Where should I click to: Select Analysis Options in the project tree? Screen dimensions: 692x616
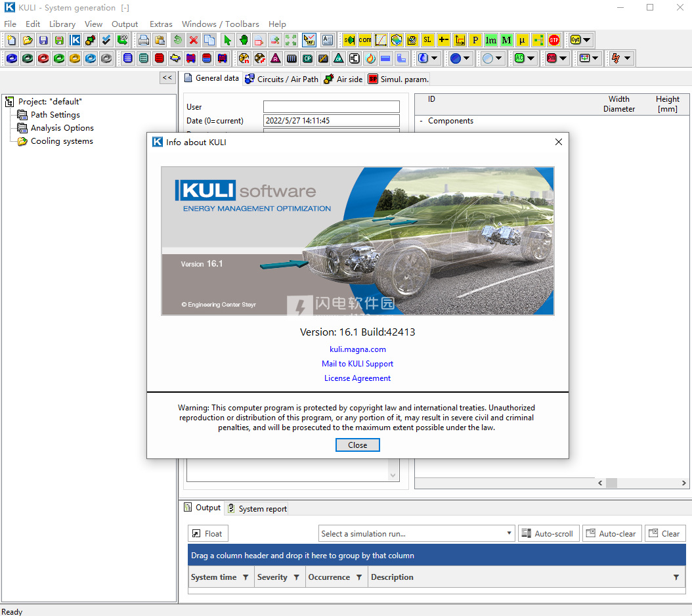click(62, 128)
